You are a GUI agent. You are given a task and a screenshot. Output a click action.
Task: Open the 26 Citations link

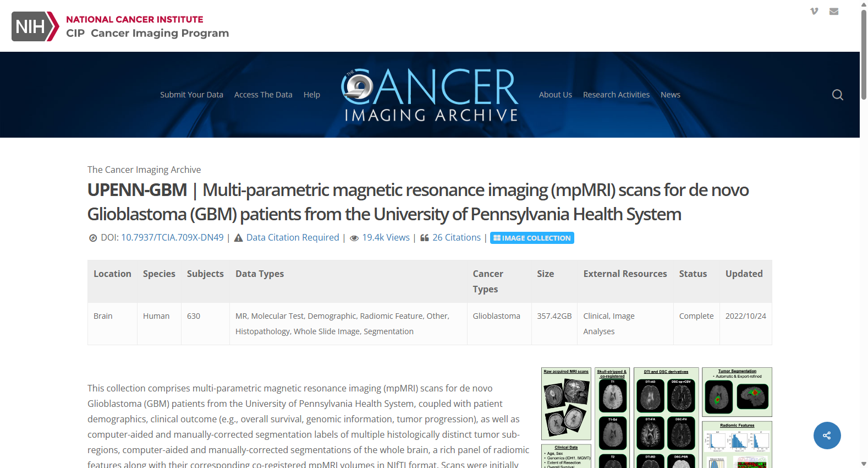click(457, 237)
